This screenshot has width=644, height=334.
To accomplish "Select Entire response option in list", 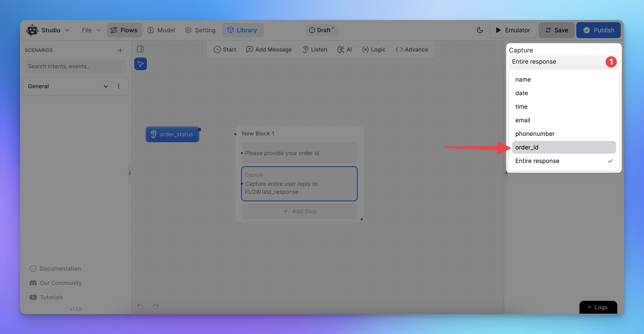I will coord(564,161).
